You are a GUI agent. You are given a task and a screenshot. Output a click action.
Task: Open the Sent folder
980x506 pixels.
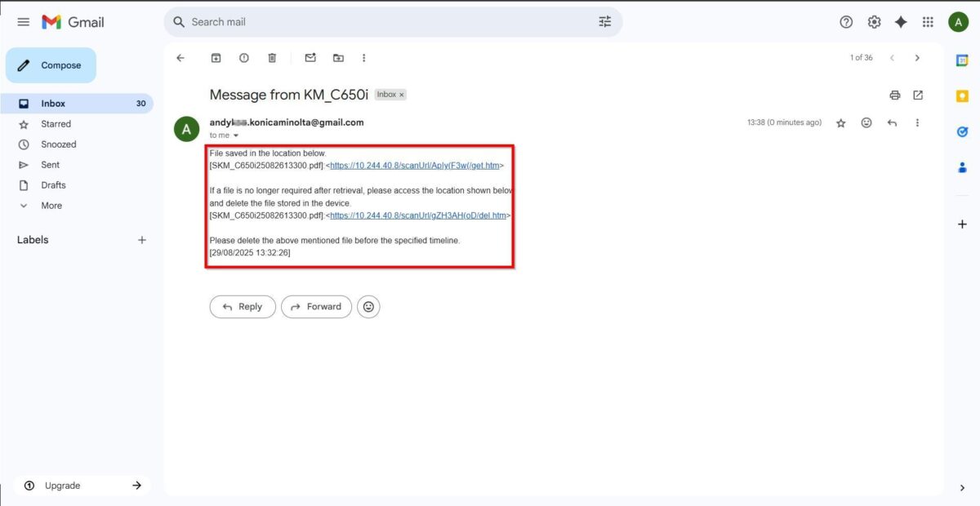50,165
